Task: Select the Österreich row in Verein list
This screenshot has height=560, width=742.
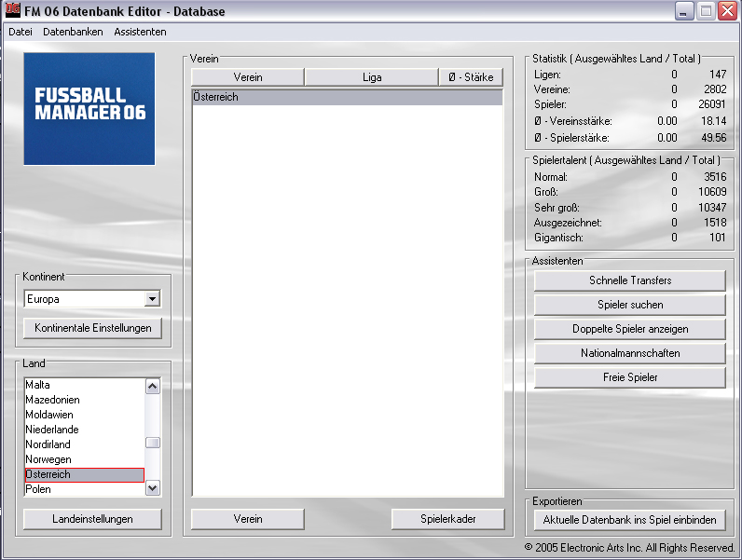Action: tap(348, 97)
